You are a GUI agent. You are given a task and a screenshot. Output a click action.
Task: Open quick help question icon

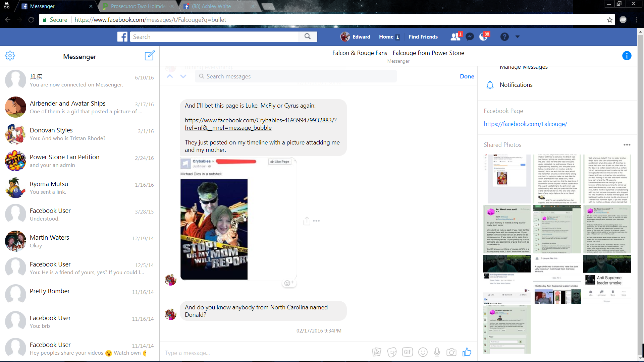[x=504, y=37]
